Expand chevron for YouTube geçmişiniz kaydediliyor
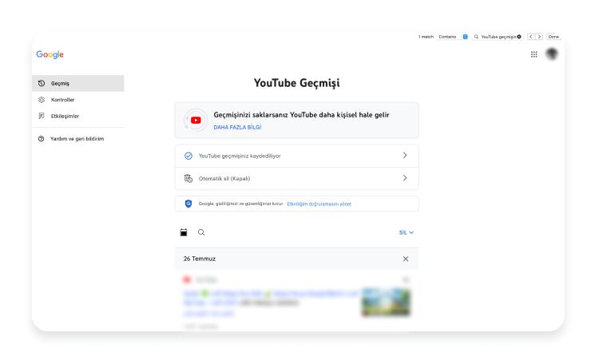 click(405, 156)
